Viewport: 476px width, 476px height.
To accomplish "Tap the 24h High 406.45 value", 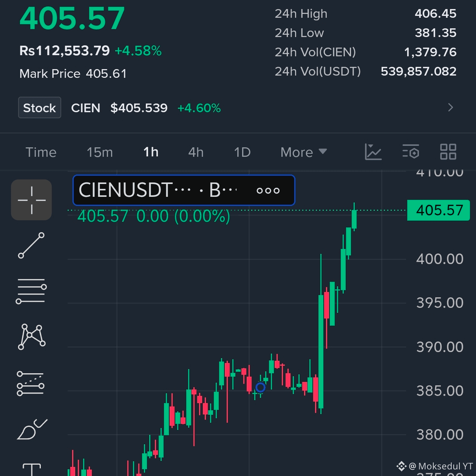I will [436, 14].
